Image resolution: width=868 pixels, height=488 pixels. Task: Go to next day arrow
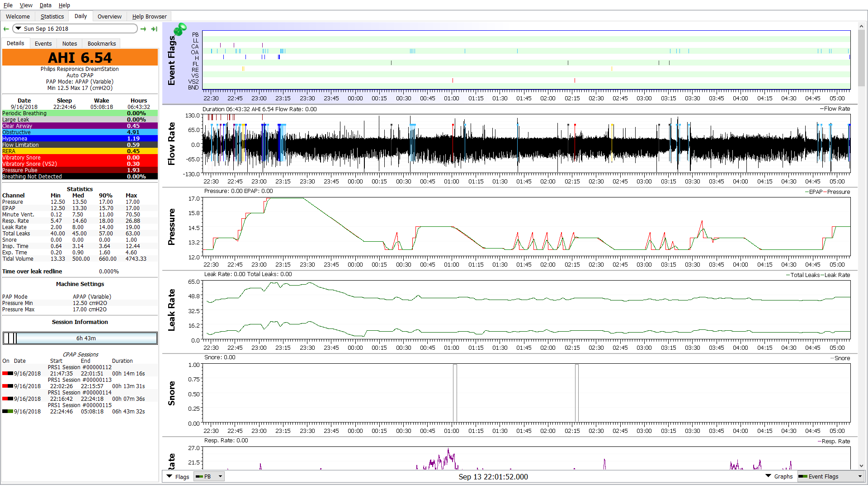143,29
